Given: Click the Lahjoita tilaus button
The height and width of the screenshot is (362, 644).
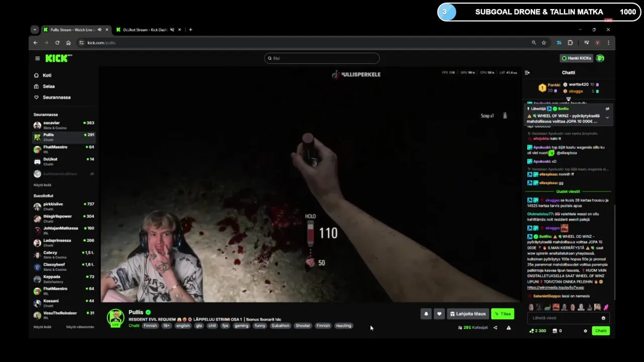Looking at the screenshot, I should tap(468, 314).
